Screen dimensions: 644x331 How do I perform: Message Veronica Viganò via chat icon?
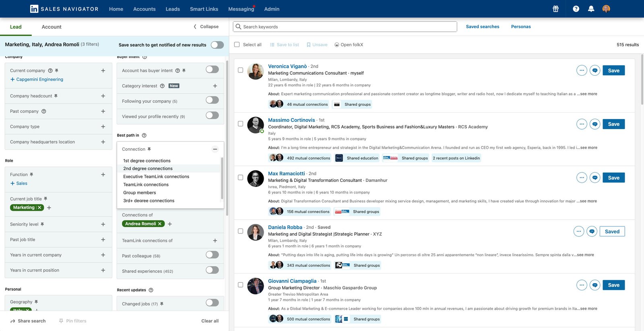point(595,70)
